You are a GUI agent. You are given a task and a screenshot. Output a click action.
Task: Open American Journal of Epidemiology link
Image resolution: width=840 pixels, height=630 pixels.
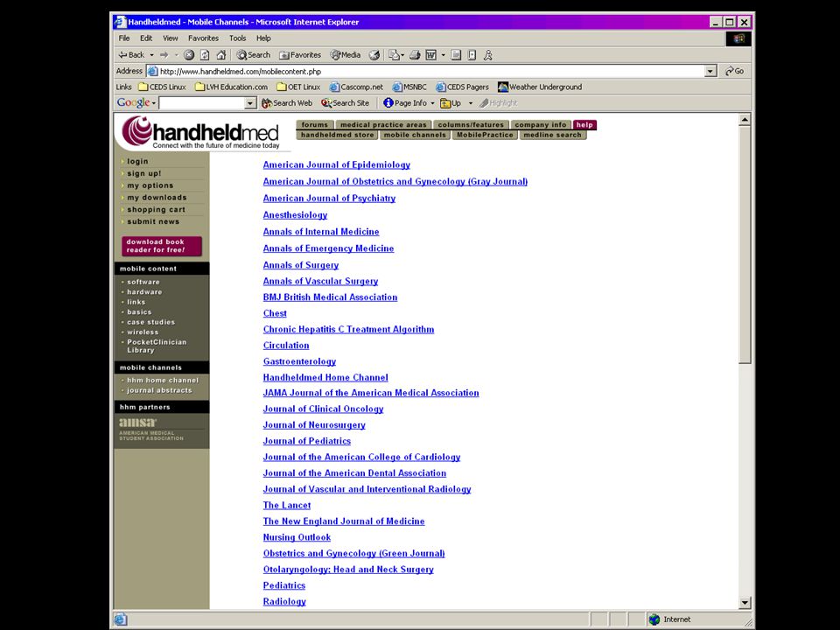point(336,165)
